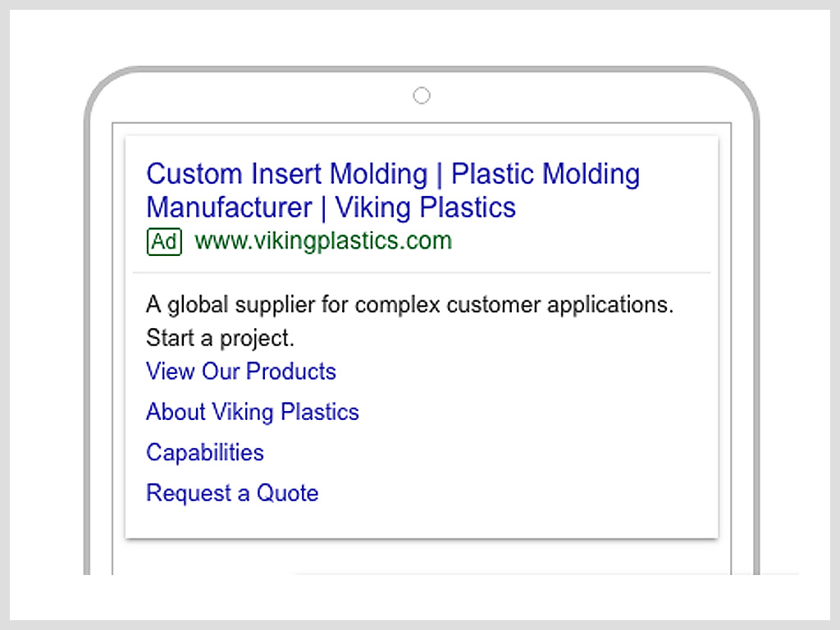
Task: Select "Manufacturer" on the headline's second line
Action: [230, 208]
